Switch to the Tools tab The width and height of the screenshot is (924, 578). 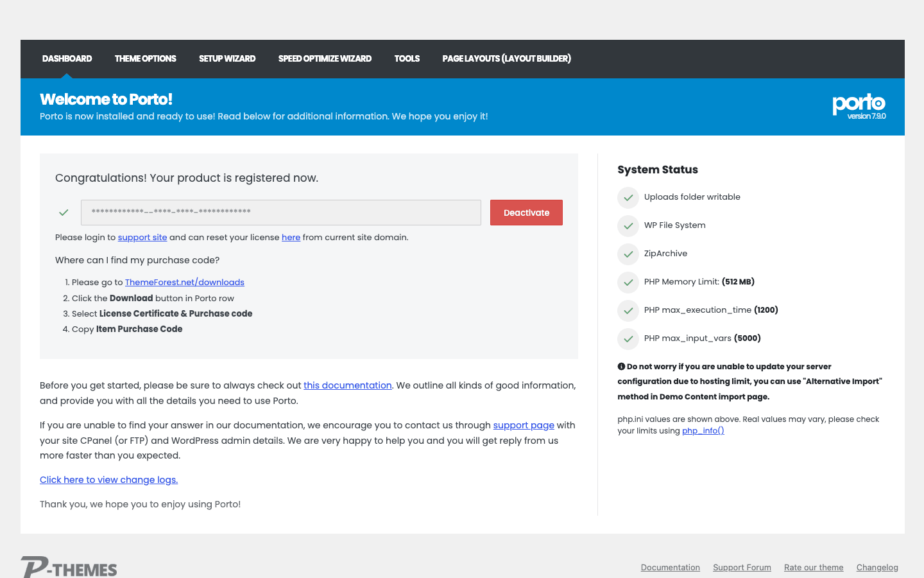pos(407,58)
